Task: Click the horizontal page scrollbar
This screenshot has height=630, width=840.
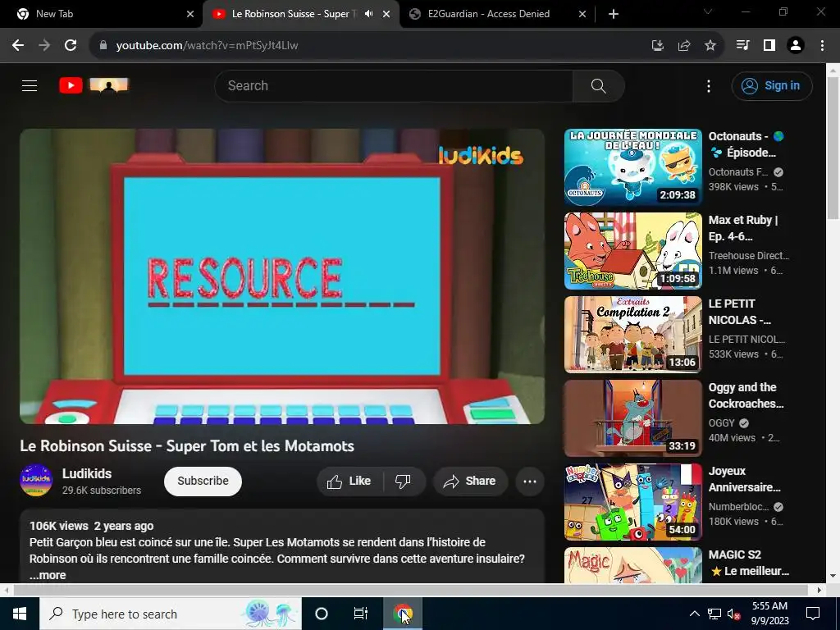Action: point(410,590)
